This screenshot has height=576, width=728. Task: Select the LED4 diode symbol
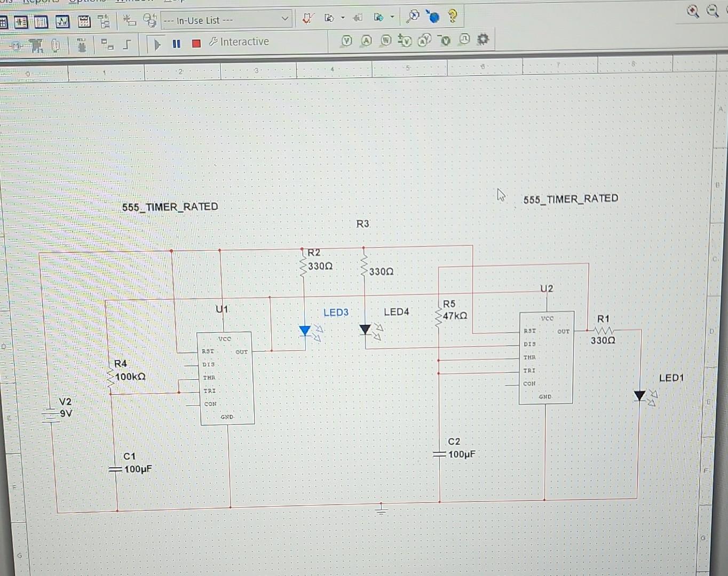click(370, 331)
